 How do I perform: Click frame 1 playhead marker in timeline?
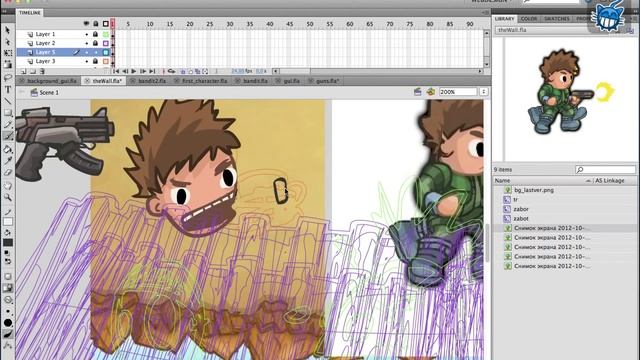[113, 24]
